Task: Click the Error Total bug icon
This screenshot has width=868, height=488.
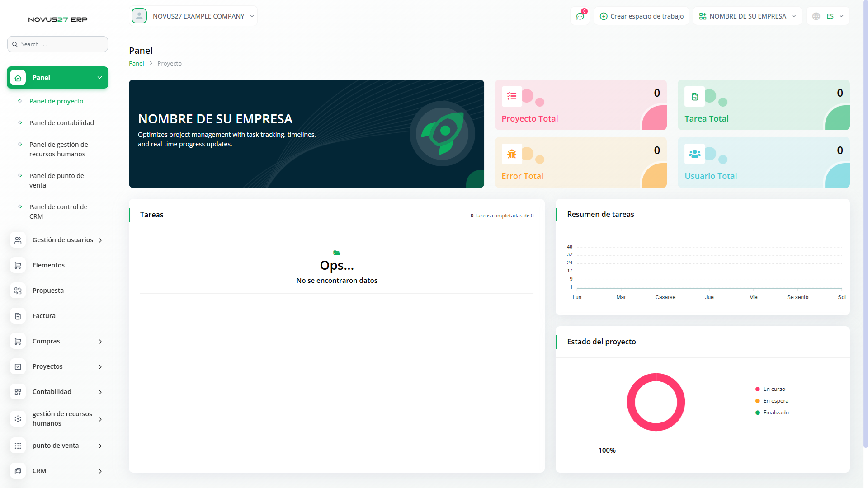Action: 512,154
